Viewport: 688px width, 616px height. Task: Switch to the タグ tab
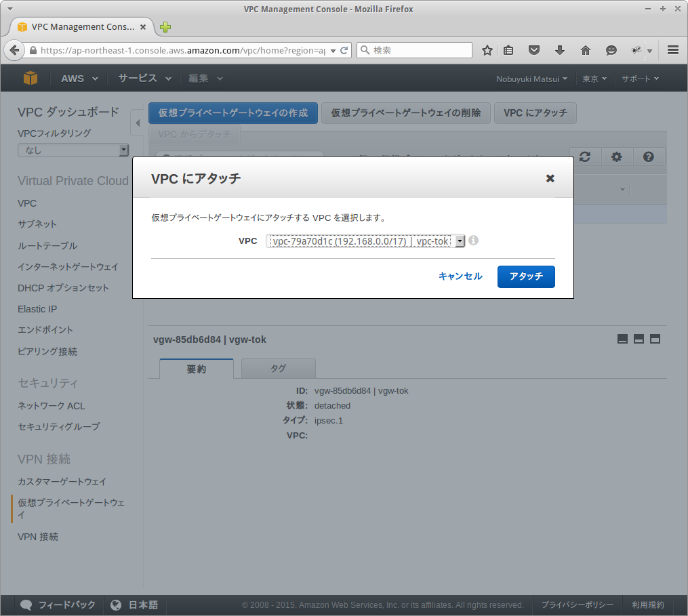click(x=278, y=369)
